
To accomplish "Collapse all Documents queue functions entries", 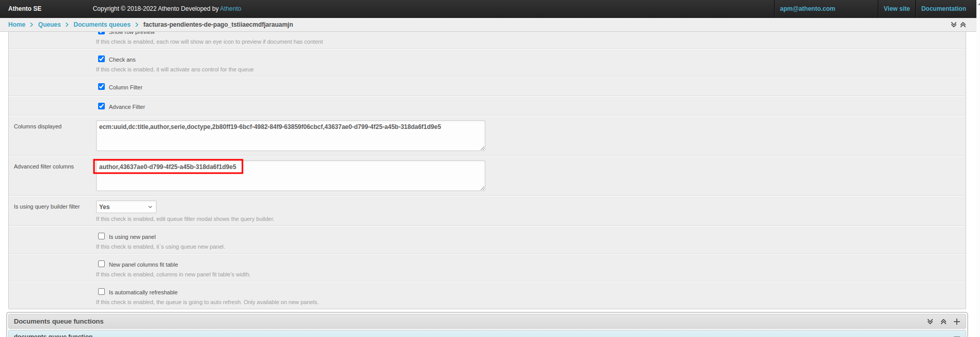I will 944,322.
